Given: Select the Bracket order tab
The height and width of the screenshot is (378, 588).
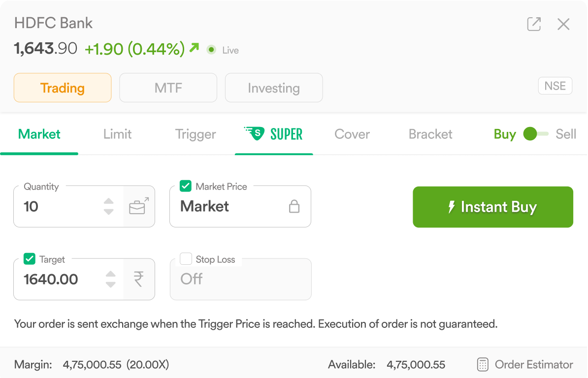Looking at the screenshot, I should pyautogui.click(x=430, y=134).
